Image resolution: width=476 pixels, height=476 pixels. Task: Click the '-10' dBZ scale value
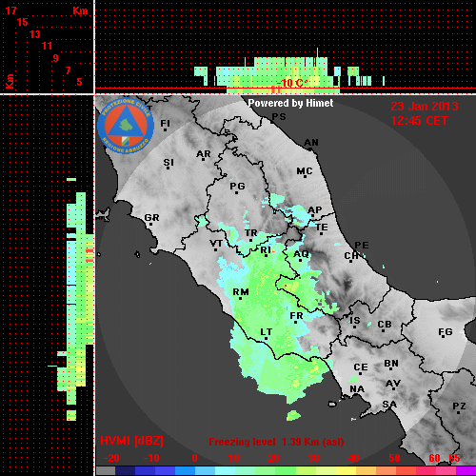tap(151, 458)
